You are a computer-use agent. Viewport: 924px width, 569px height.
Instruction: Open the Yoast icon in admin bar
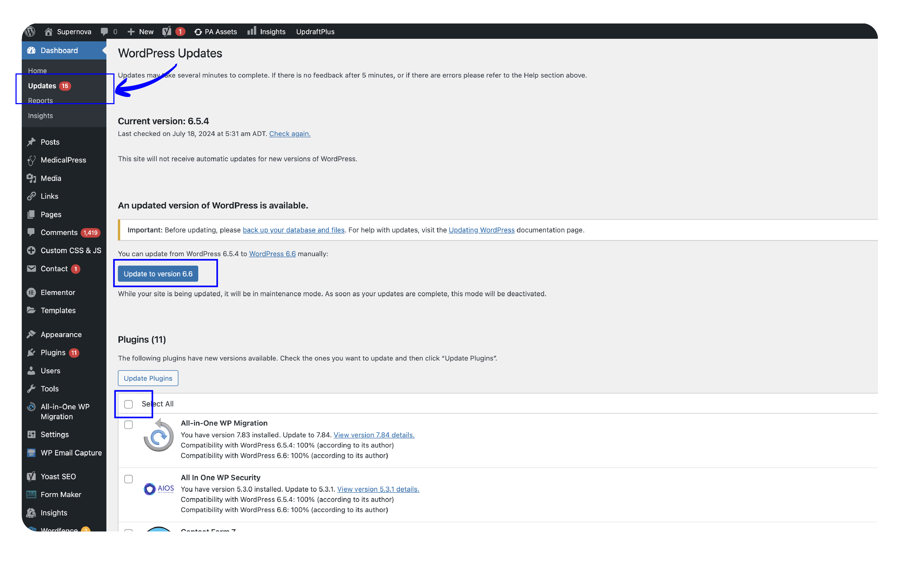coord(167,32)
